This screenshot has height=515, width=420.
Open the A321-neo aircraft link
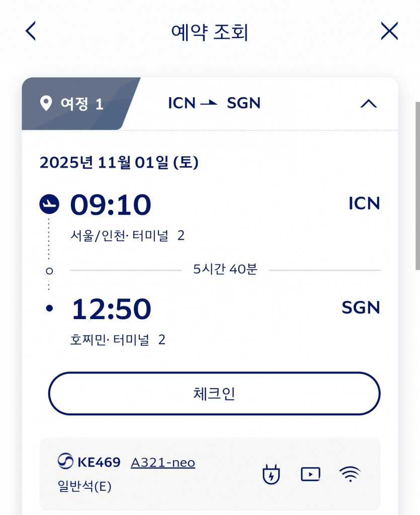(163, 462)
